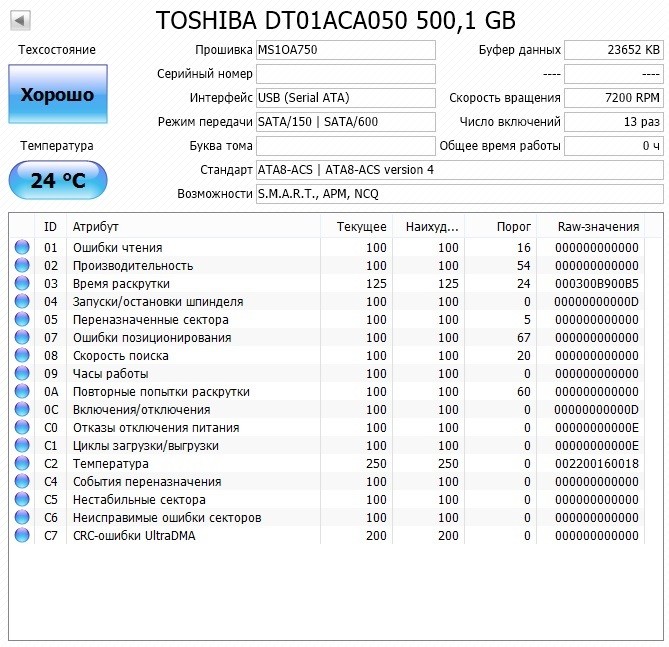Click the status orb for Повторные попытки раскрутки
The height and width of the screenshot is (647, 669).
coord(22,391)
